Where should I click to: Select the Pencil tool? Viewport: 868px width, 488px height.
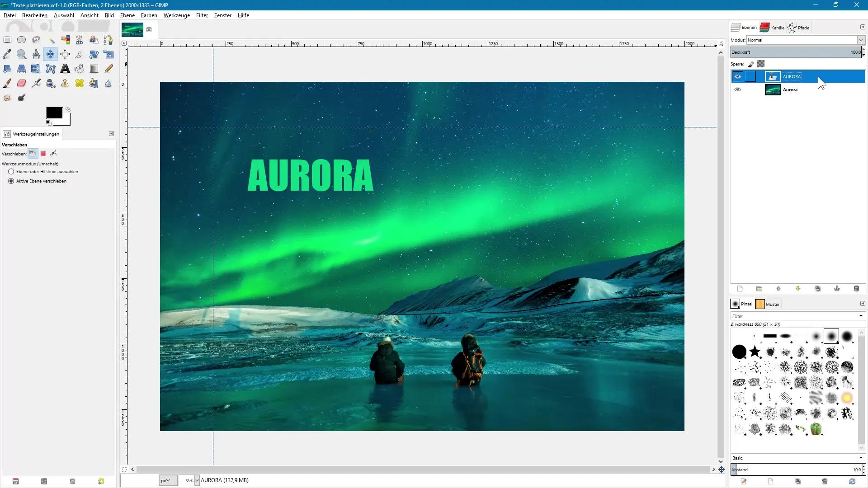click(108, 69)
